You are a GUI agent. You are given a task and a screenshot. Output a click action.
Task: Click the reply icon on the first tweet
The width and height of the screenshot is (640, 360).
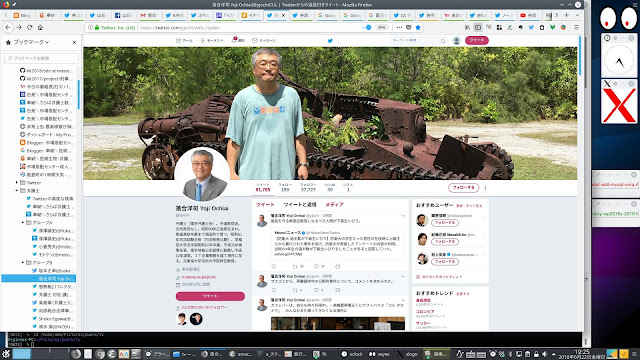point(274,267)
